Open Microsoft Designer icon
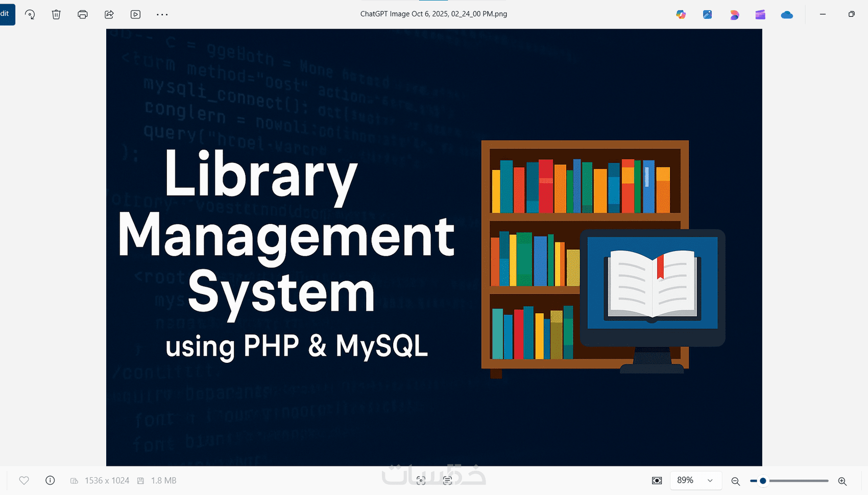Image resolution: width=868 pixels, height=495 pixels. click(x=734, y=14)
